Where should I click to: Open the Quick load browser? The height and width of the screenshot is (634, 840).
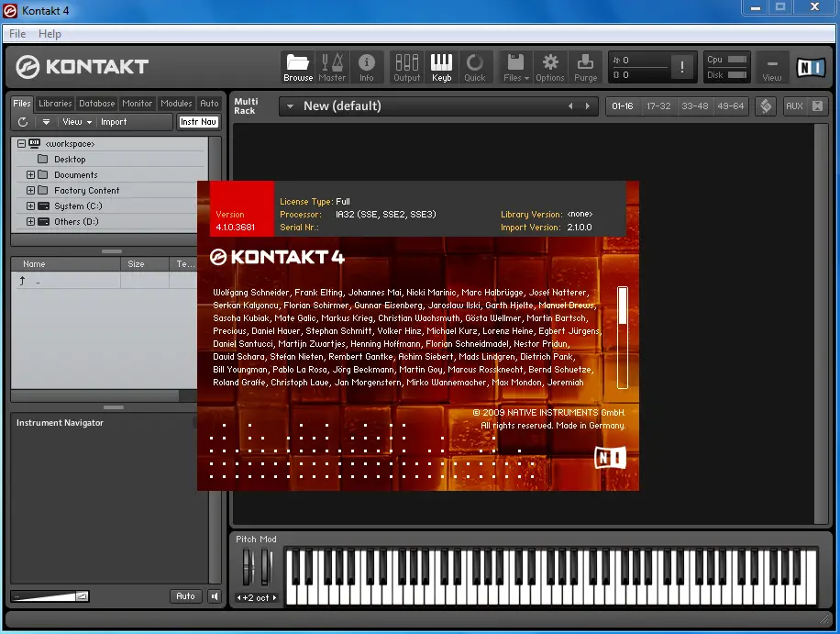(475, 68)
